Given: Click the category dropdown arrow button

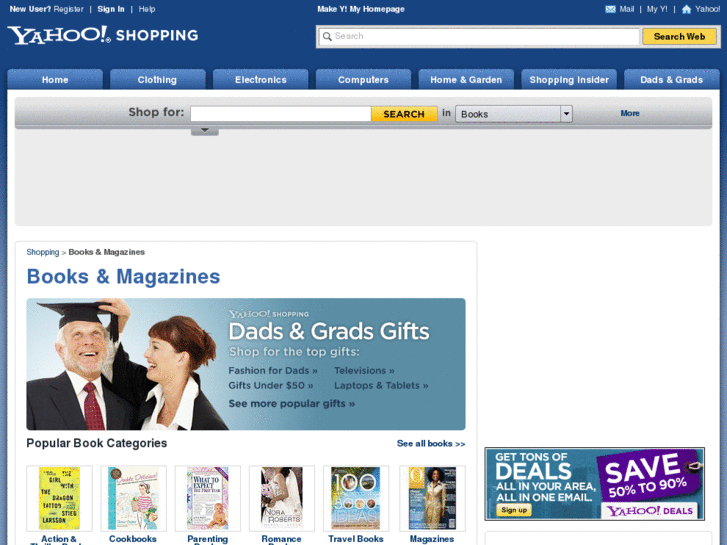Looking at the screenshot, I should pyautogui.click(x=566, y=114).
